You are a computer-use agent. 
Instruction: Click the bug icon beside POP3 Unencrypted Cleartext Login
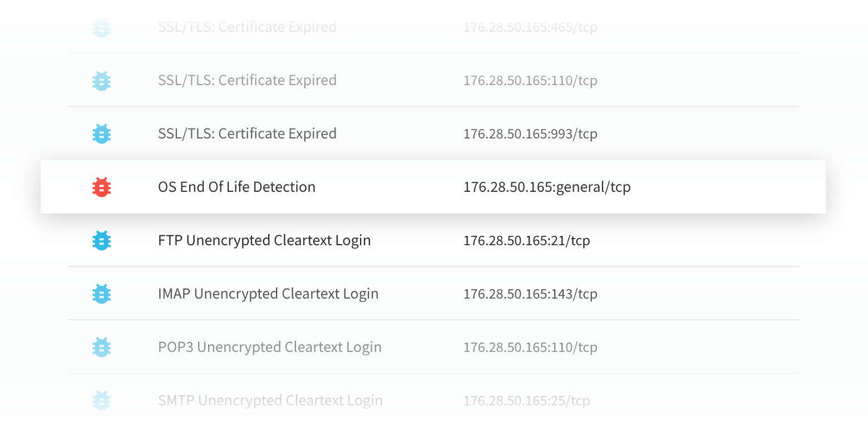click(101, 347)
